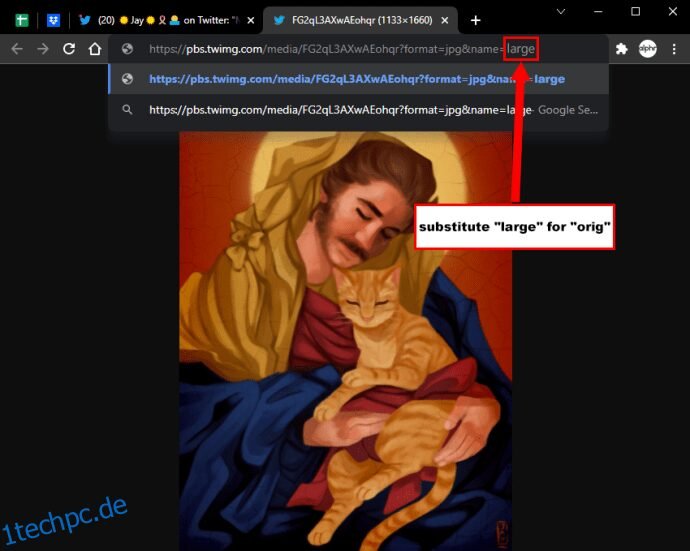Open Chrome's three-dot menu
Image resolution: width=690 pixels, height=551 pixels.
[x=674, y=49]
